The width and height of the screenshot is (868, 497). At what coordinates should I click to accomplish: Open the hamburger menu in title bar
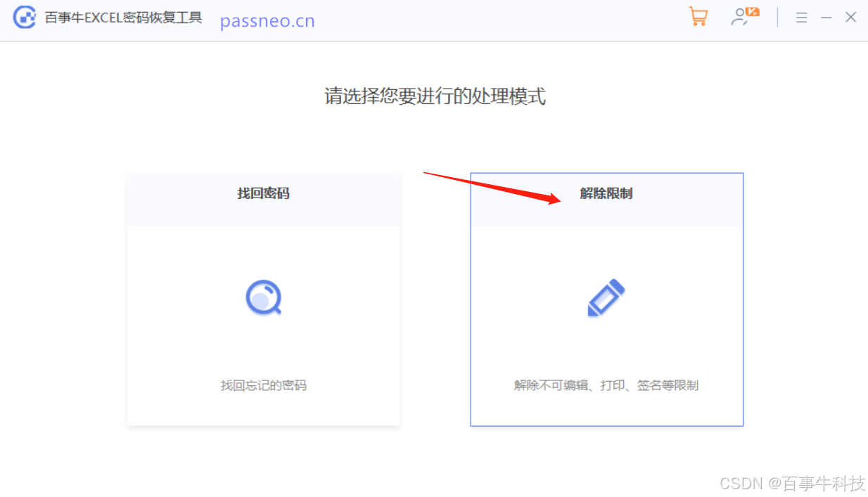[801, 18]
